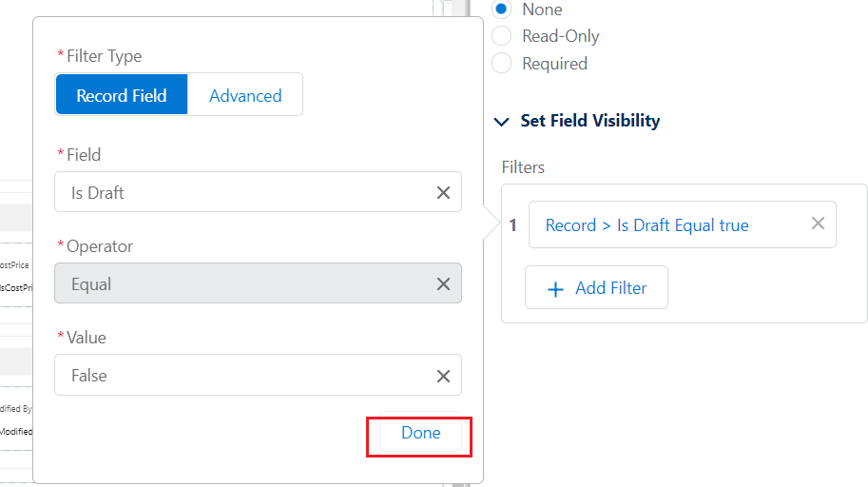
Task: Open the Operator dropdown showing Equal
Action: point(258,283)
